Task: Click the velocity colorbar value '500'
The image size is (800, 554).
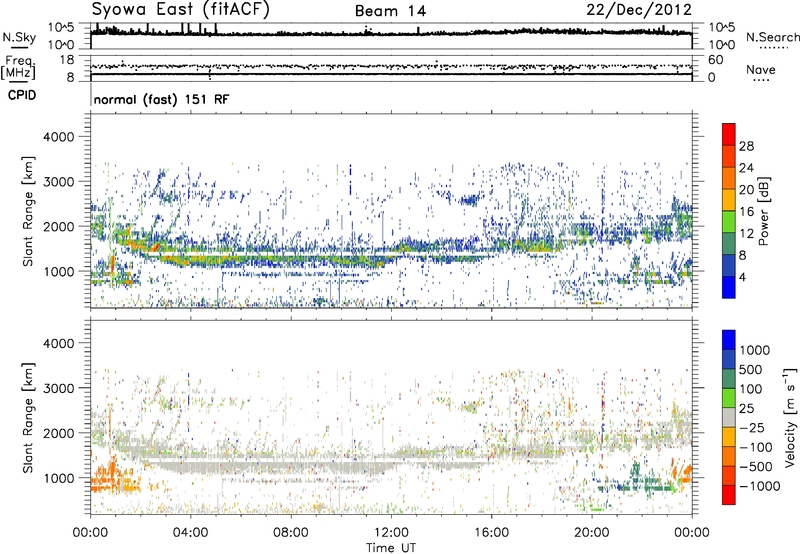Action: click(751, 370)
